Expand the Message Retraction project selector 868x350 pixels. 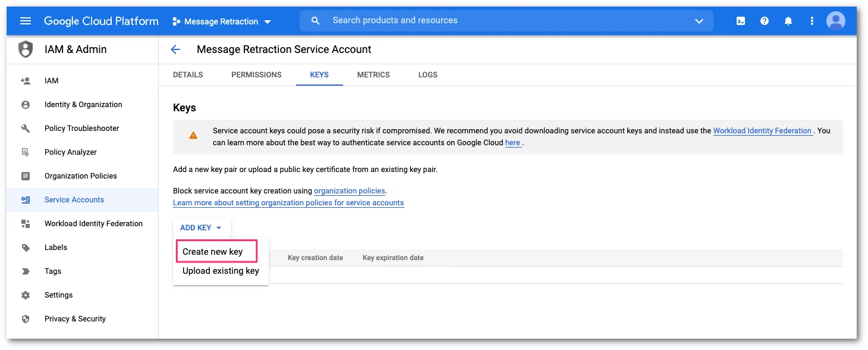[x=221, y=21]
